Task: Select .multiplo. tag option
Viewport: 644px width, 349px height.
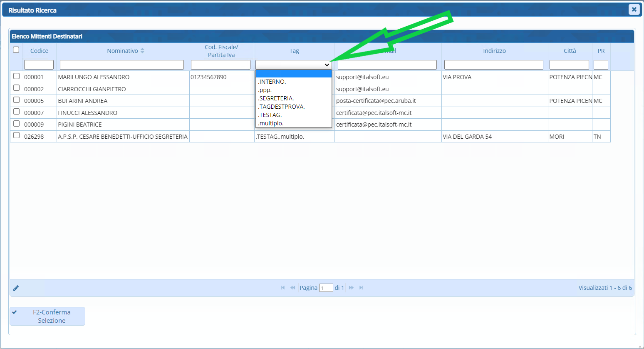Action: (x=271, y=123)
